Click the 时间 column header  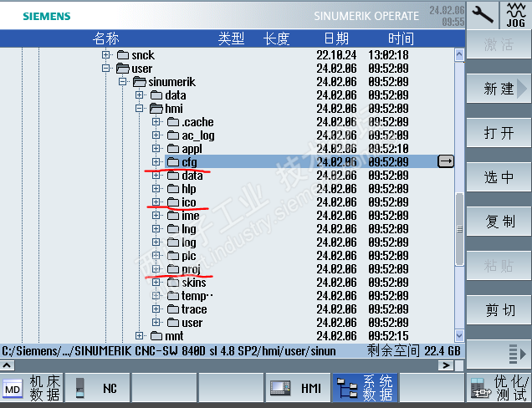click(401, 38)
